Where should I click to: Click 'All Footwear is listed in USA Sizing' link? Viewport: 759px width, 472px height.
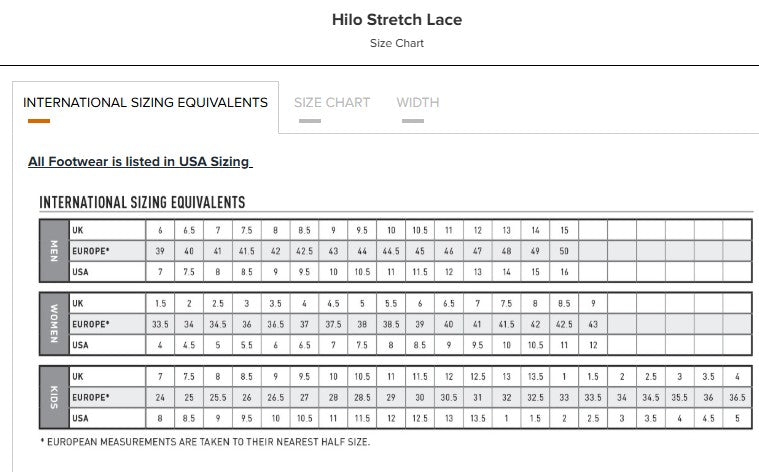[x=140, y=162]
